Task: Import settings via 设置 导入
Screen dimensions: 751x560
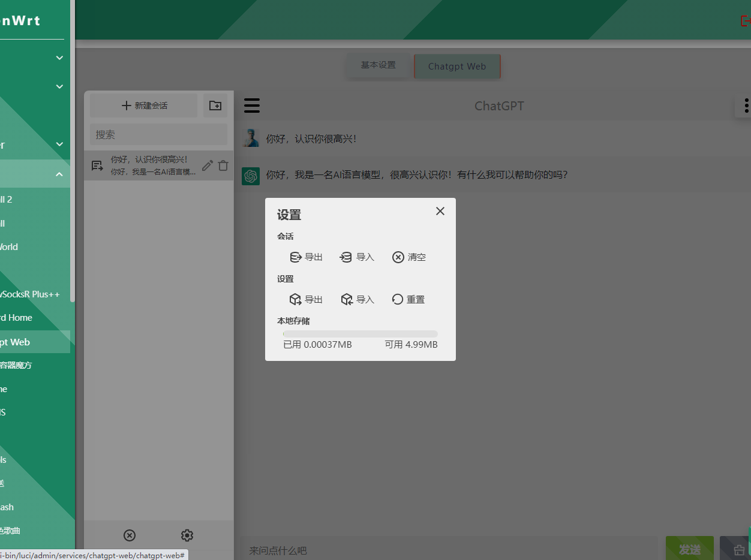Action: pyautogui.click(x=358, y=299)
